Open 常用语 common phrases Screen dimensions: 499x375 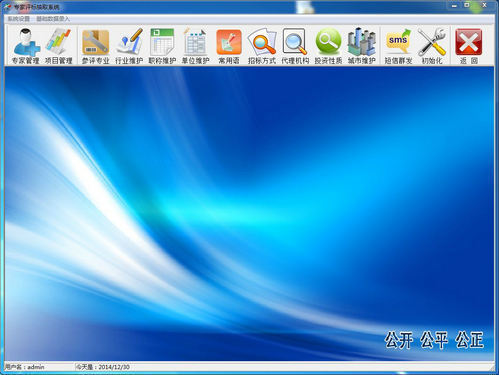point(229,46)
